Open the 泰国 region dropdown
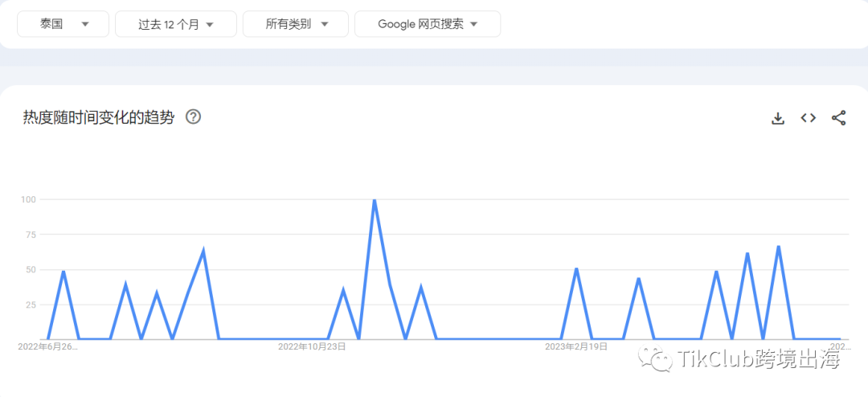The height and width of the screenshot is (397, 868). tap(63, 24)
